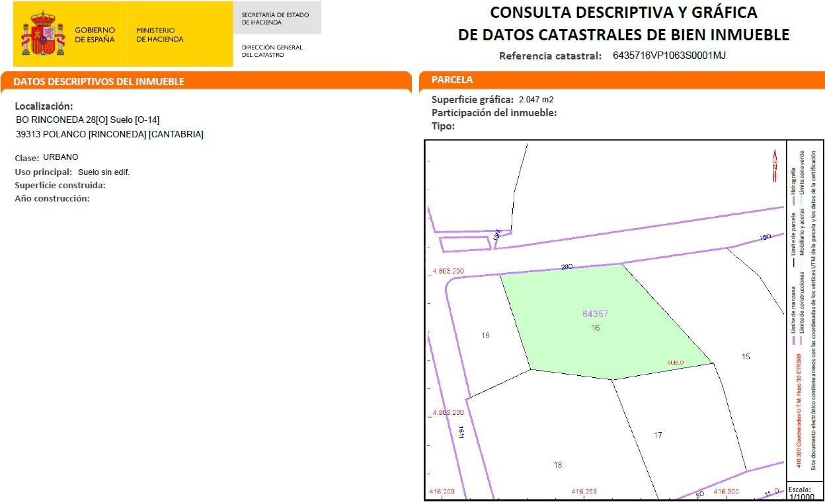
Task: Click the '2.047 m2' surface value
Action: pos(536,100)
